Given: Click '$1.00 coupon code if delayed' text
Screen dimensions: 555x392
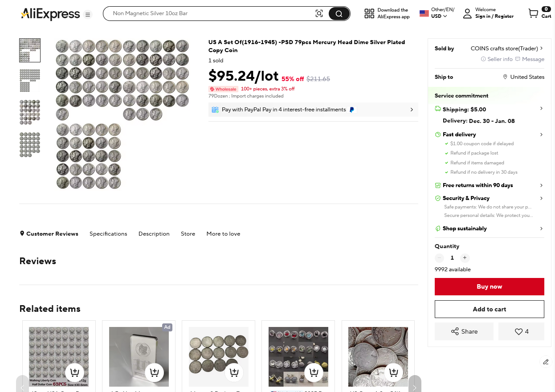Looking at the screenshot, I should coord(482,144).
